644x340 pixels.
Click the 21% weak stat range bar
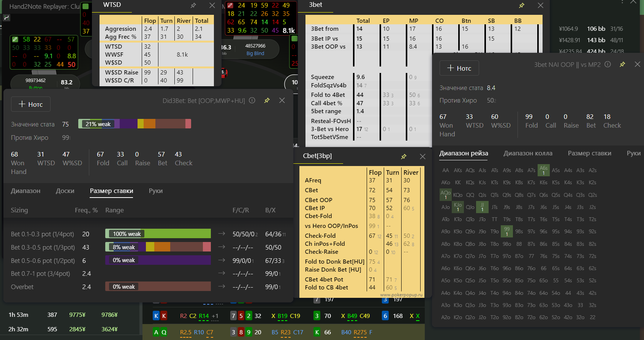pyautogui.click(x=134, y=124)
